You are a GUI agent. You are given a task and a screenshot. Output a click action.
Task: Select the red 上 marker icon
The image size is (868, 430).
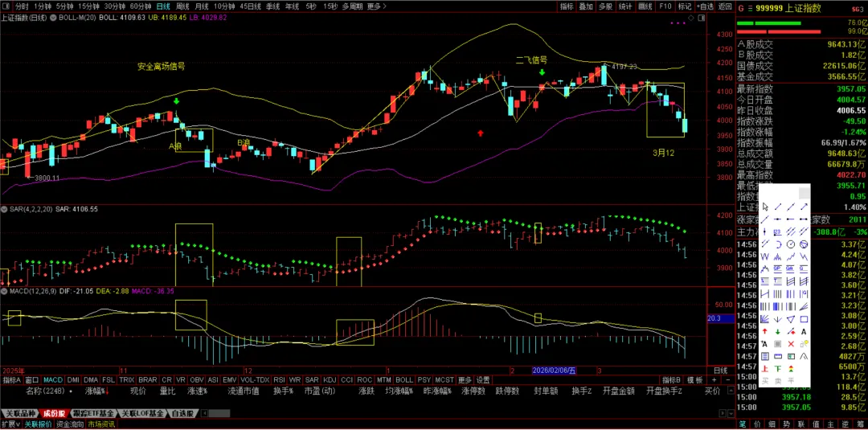coord(765,369)
